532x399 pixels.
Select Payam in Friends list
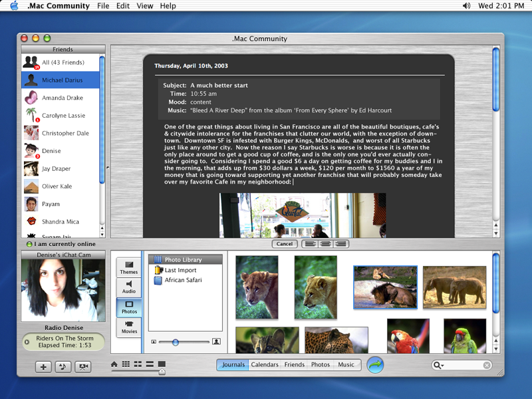click(61, 204)
